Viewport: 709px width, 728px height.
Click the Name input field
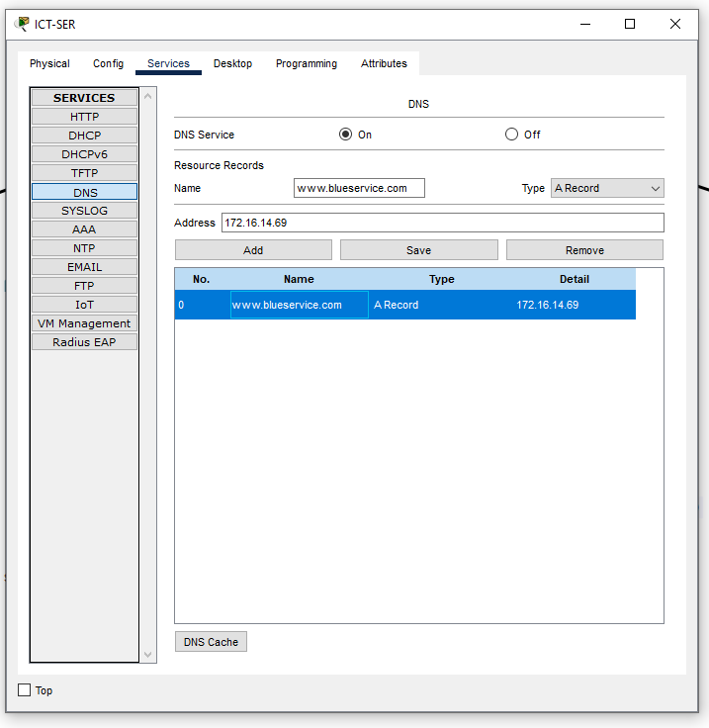359,188
